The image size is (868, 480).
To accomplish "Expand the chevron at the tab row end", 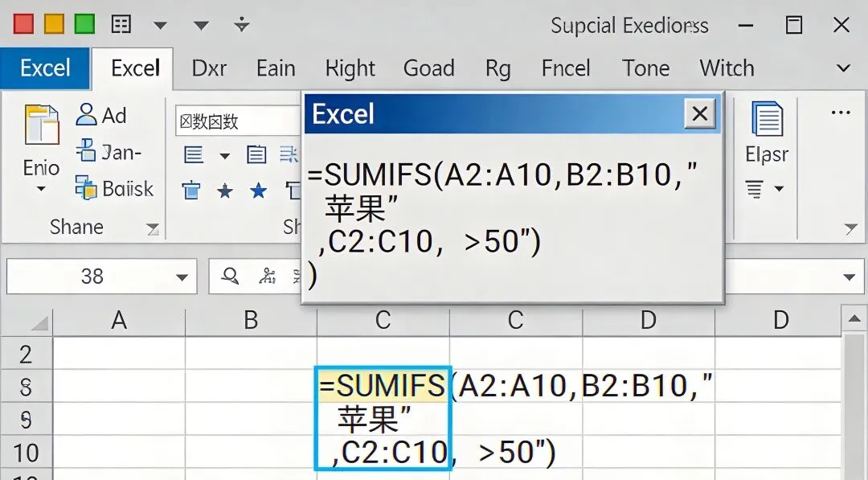I will pyautogui.click(x=843, y=68).
